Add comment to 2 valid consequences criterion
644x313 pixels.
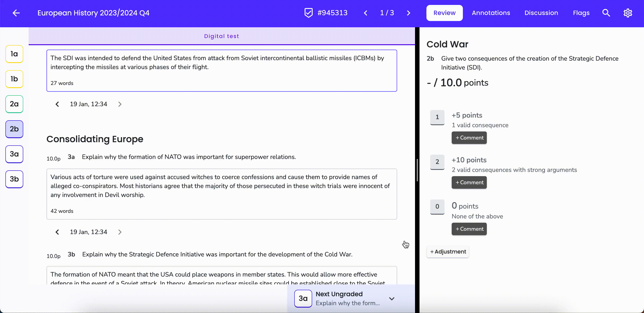pos(469,182)
